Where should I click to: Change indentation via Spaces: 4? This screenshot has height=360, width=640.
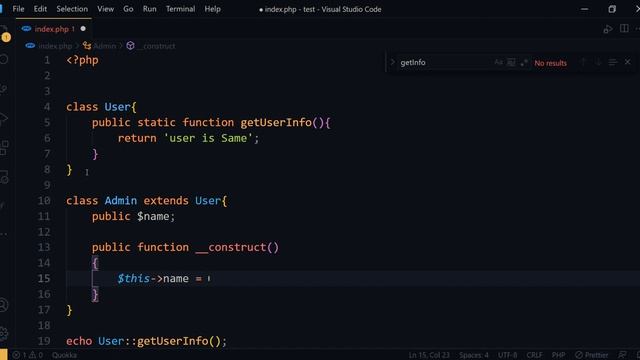[473, 355]
